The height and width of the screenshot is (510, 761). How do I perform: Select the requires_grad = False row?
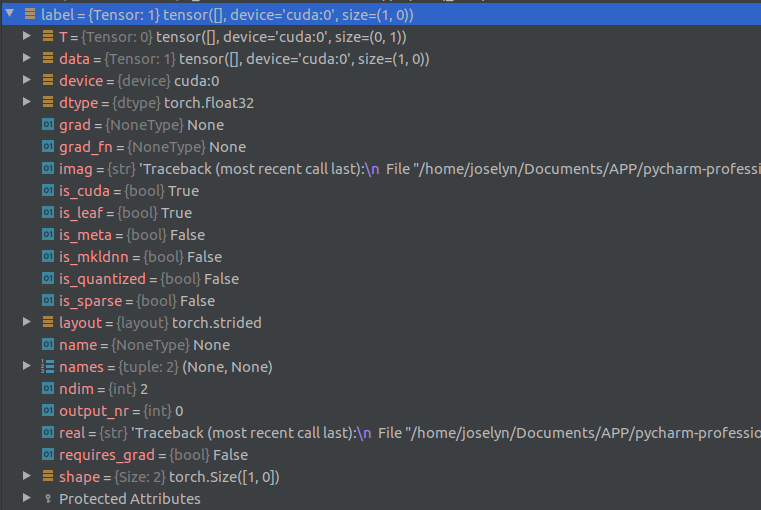153,455
